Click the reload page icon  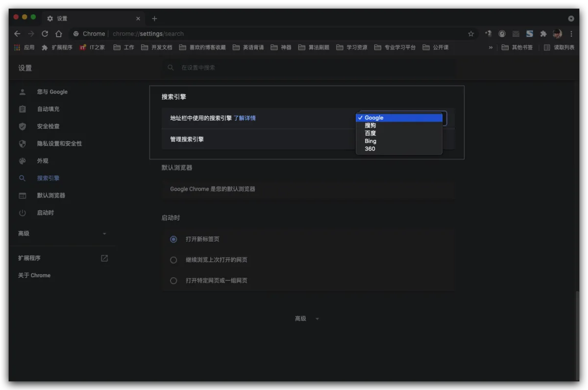tap(45, 34)
